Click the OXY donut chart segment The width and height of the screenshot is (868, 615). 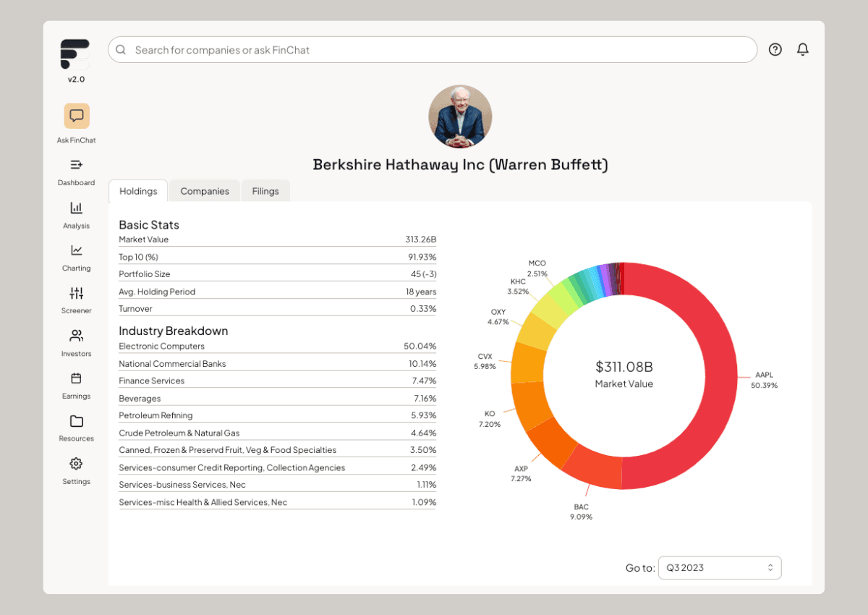point(537,331)
